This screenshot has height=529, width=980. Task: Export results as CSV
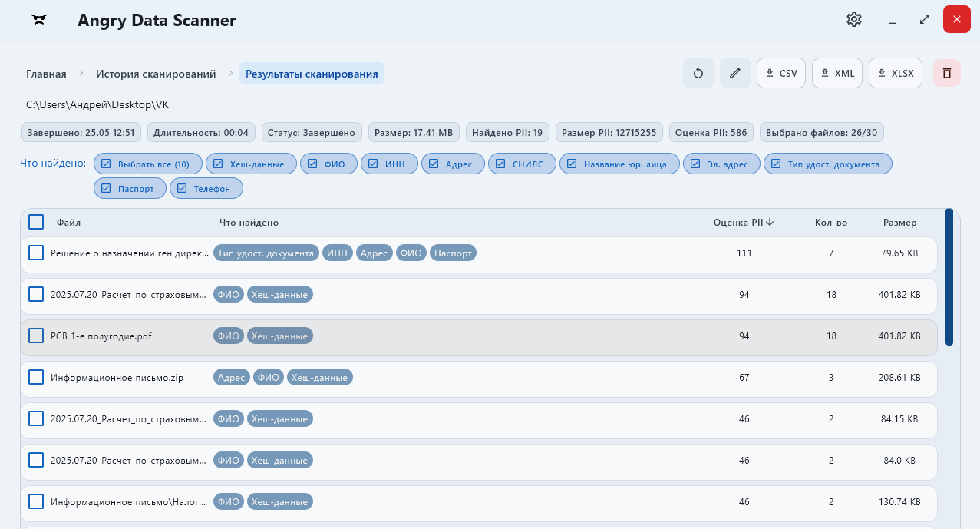click(781, 73)
